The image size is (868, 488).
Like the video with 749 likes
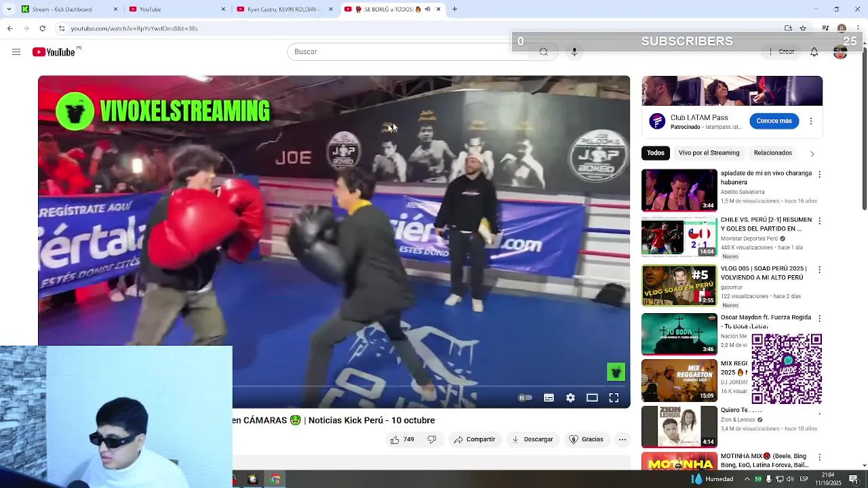click(x=402, y=439)
